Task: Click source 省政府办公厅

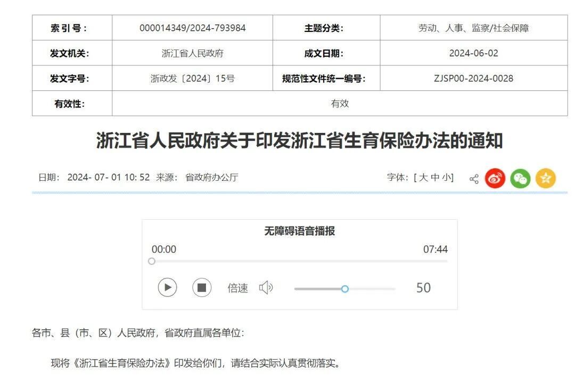Action: [x=211, y=178]
